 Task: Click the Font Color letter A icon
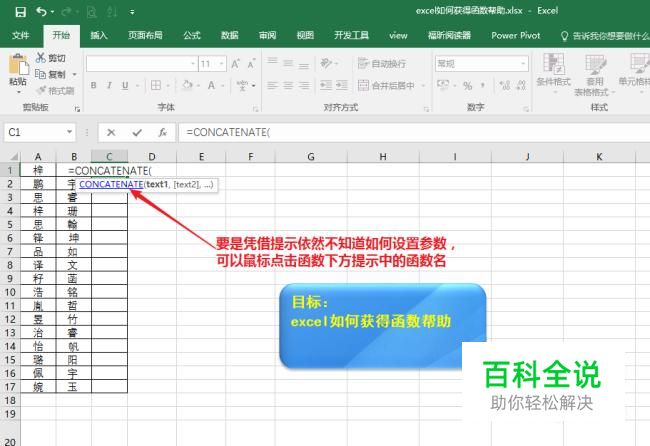211,85
